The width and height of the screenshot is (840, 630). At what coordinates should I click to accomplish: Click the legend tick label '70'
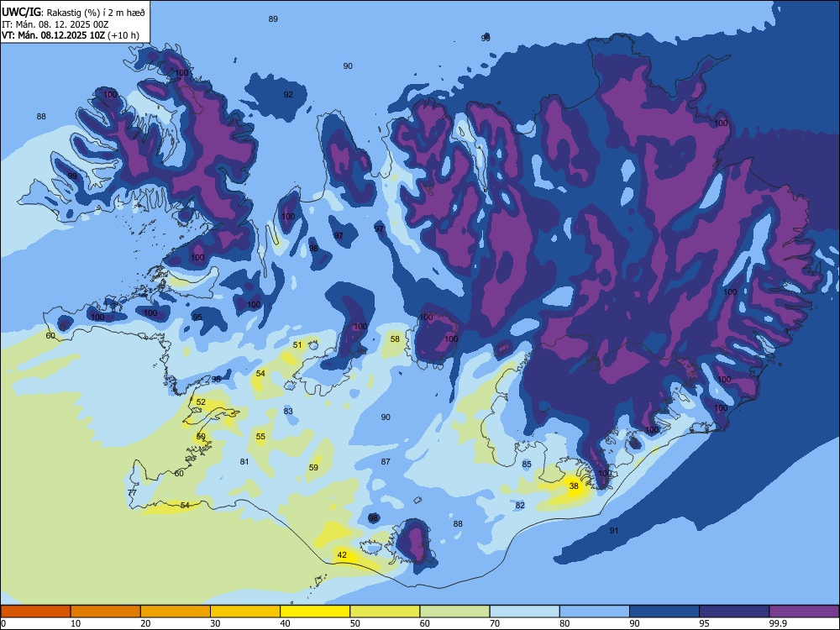(495, 623)
